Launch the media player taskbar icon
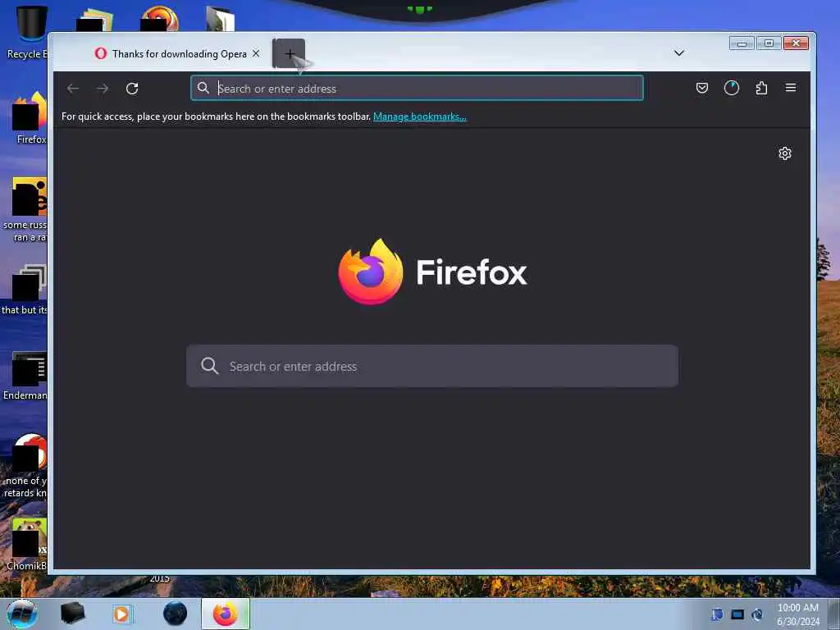This screenshot has width=840, height=630. coord(122,614)
